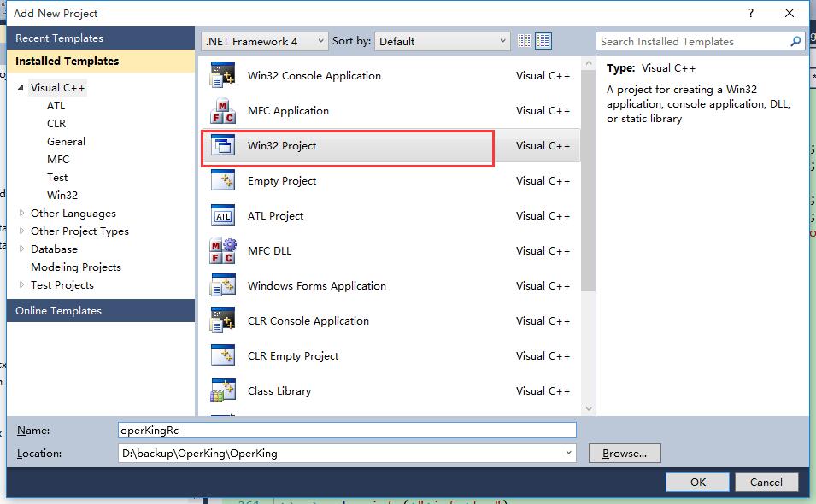
Task: Select the CLR category
Action: [x=56, y=123]
